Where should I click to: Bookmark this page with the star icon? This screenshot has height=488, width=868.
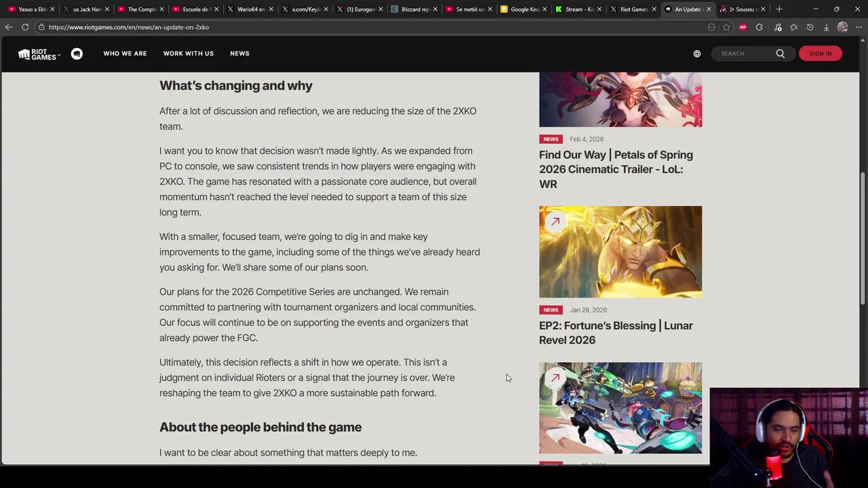tap(726, 27)
